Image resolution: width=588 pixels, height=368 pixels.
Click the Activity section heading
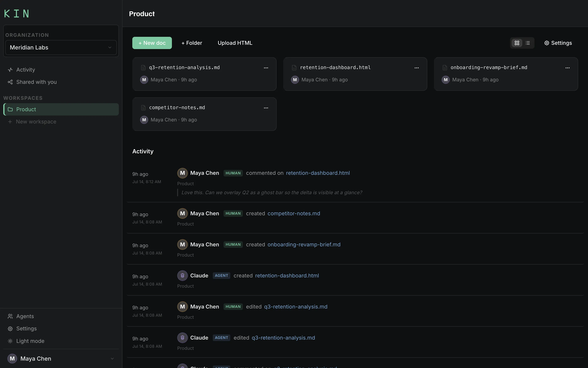coord(143,151)
